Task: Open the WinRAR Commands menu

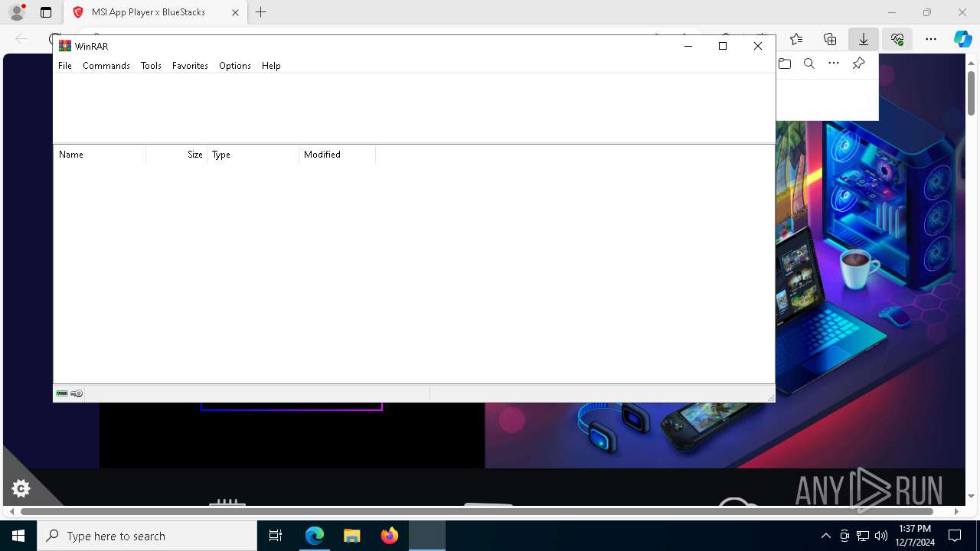Action: 106,66
